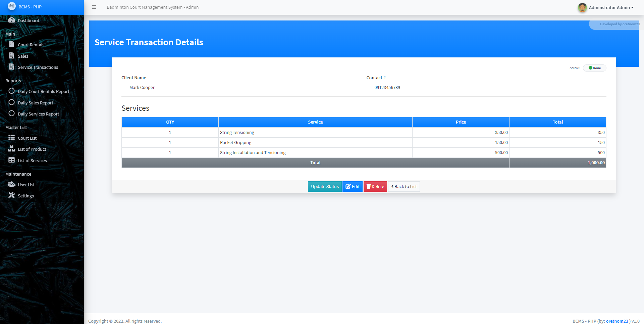Click the User List people icon
This screenshot has height=324, width=644.
[x=12, y=184]
